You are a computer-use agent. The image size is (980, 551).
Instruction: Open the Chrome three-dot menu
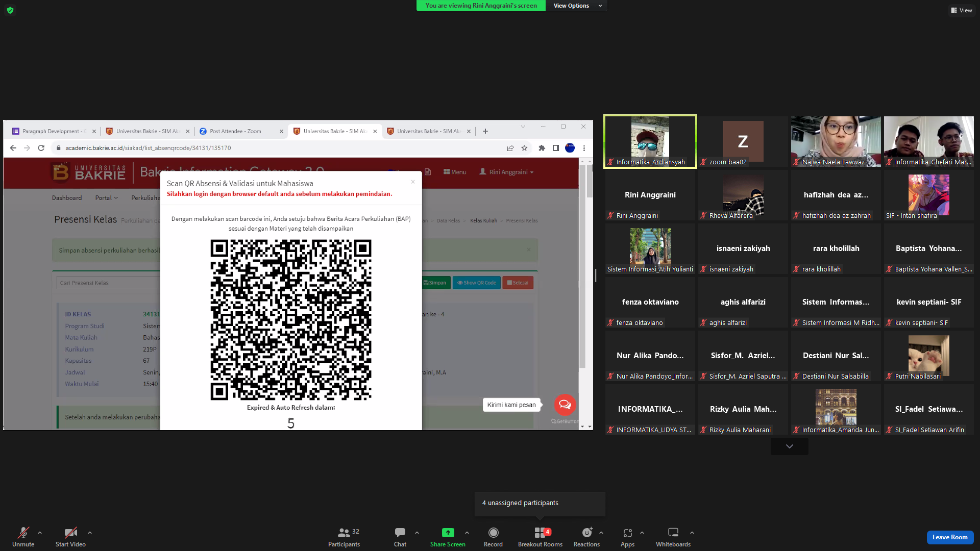(x=584, y=148)
